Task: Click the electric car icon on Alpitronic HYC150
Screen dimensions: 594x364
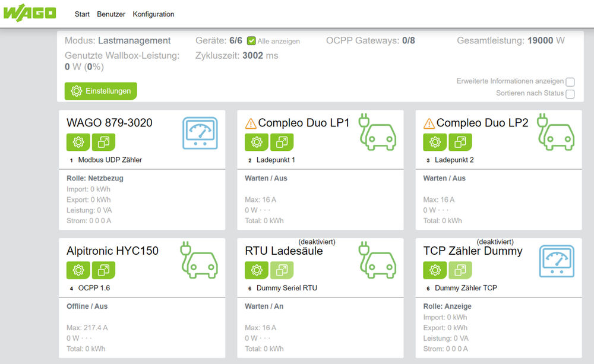Action: (x=199, y=260)
